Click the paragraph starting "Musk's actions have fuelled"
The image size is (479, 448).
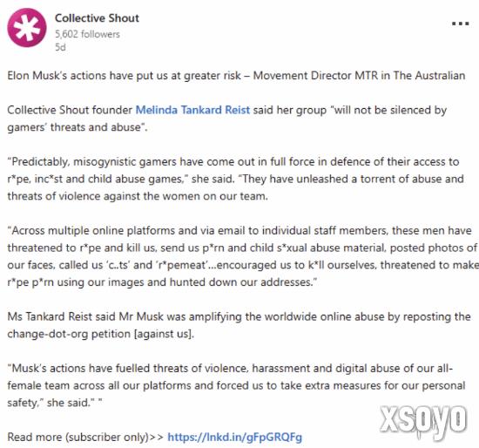pos(236,385)
